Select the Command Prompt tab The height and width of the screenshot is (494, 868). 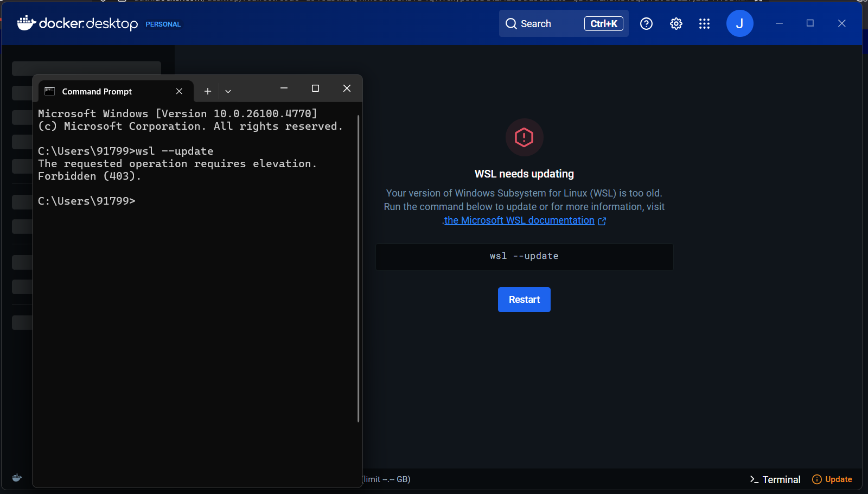pyautogui.click(x=115, y=91)
